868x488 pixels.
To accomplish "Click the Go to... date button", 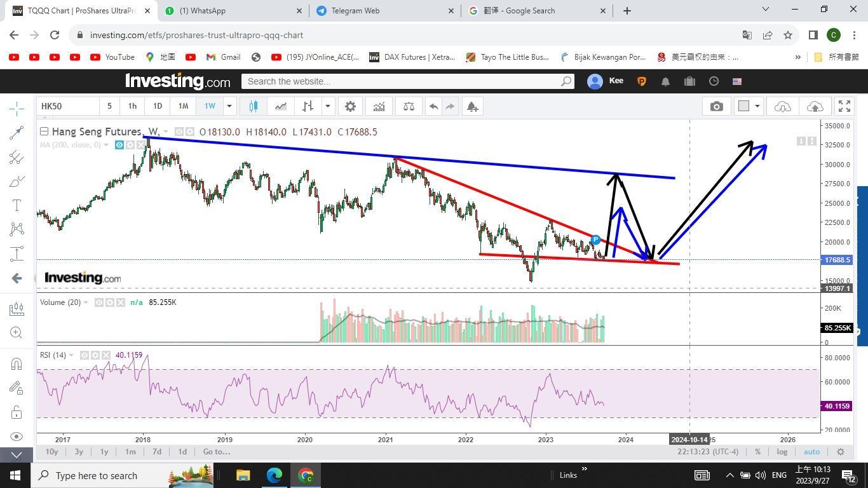I will click(x=217, y=452).
